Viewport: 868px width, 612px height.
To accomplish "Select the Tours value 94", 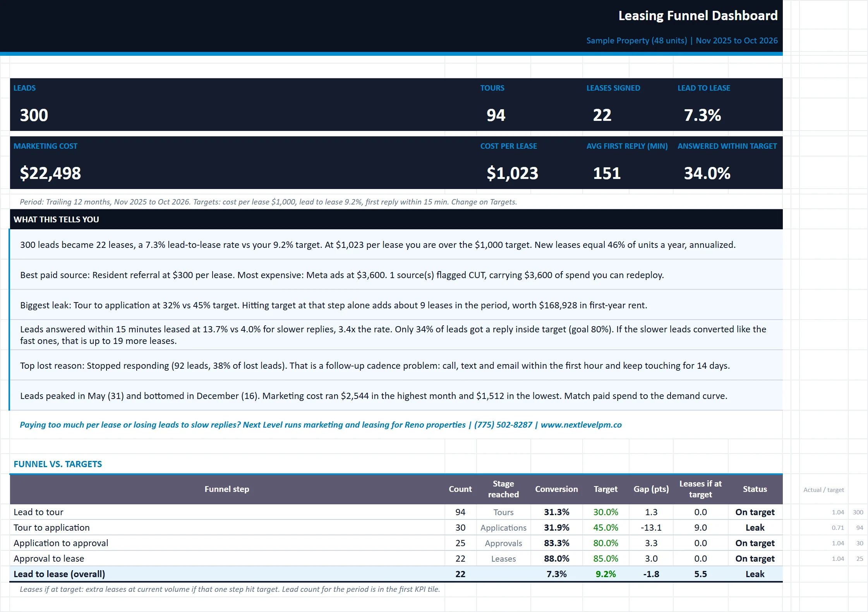I will click(x=496, y=115).
